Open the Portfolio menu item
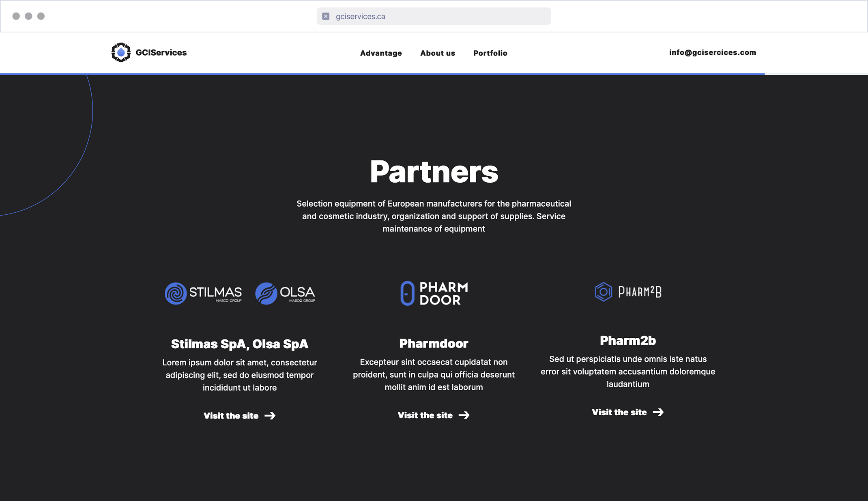Image resolution: width=868 pixels, height=501 pixels. pyautogui.click(x=490, y=53)
